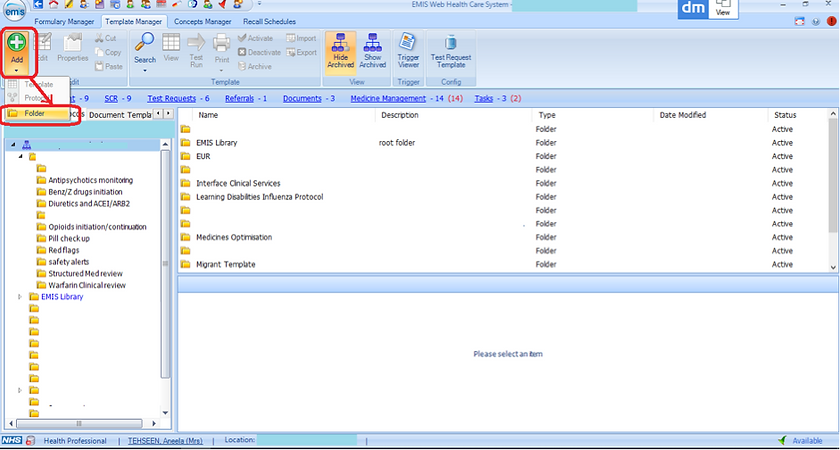
Task: Click the NHS logo in status bar
Action: 12,440
